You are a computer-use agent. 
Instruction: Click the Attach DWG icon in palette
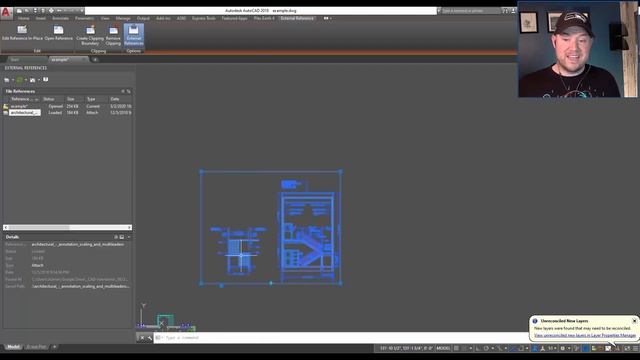(7, 80)
